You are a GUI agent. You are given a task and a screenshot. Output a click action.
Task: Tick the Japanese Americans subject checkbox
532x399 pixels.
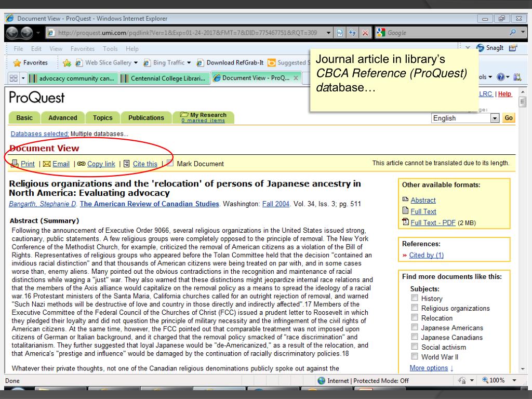pyautogui.click(x=414, y=327)
